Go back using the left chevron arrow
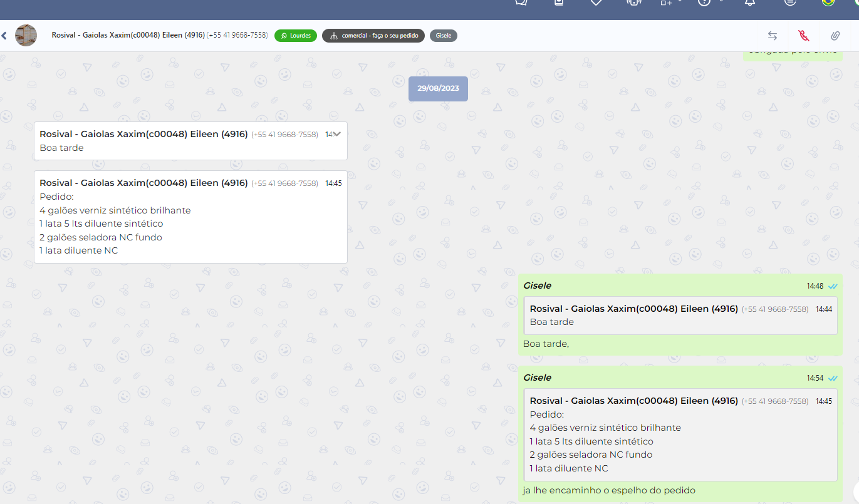859x504 pixels. point(4,36)
